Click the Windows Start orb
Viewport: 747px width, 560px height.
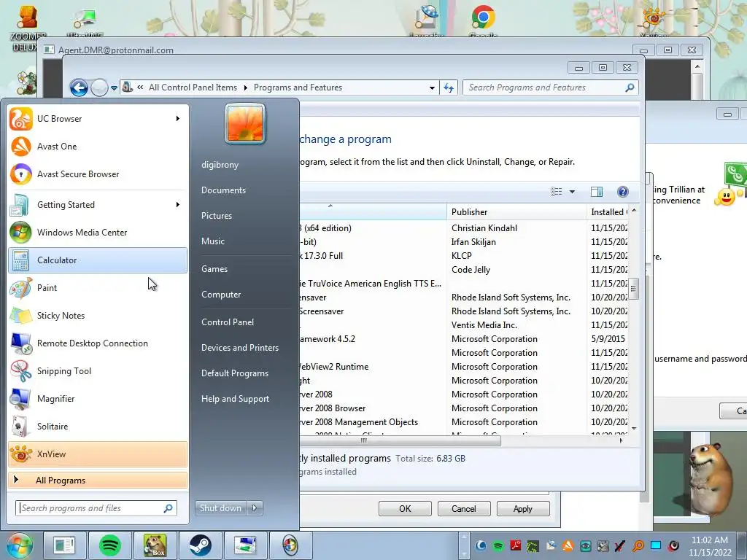[18, 545]
